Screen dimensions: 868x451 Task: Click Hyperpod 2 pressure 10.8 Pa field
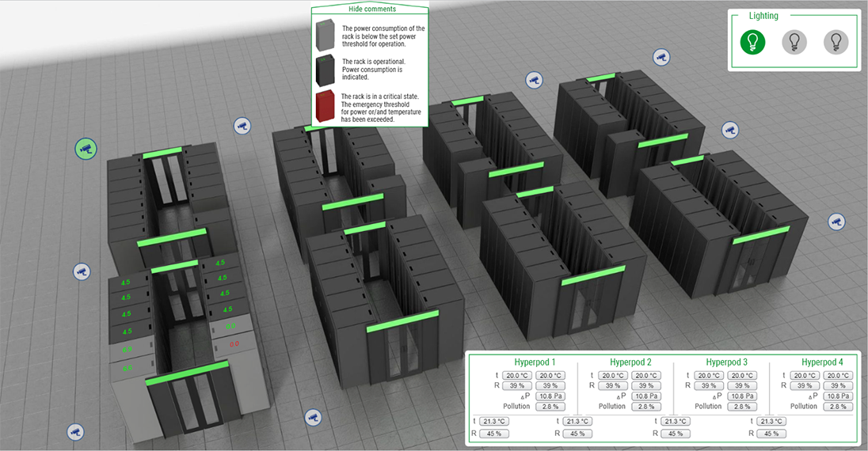646,396
